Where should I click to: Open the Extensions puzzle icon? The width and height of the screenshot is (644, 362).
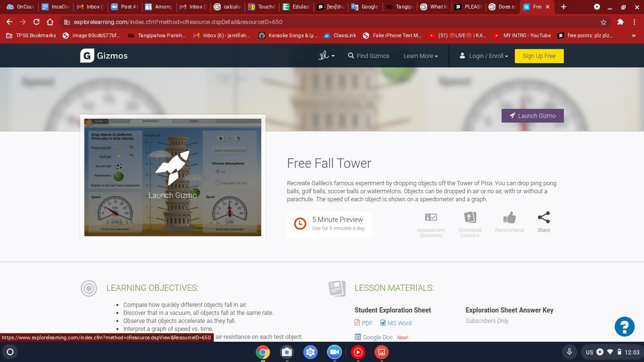click(x=620, y=22)
